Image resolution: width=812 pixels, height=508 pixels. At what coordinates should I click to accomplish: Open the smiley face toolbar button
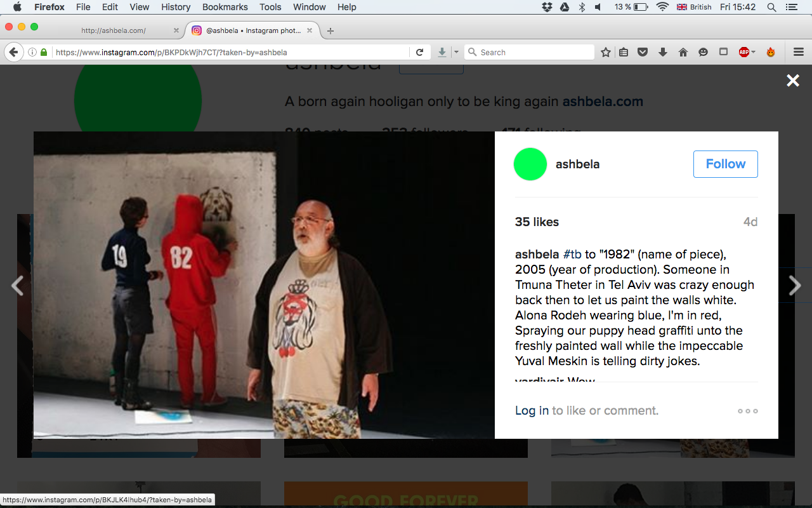click(703, 52)
